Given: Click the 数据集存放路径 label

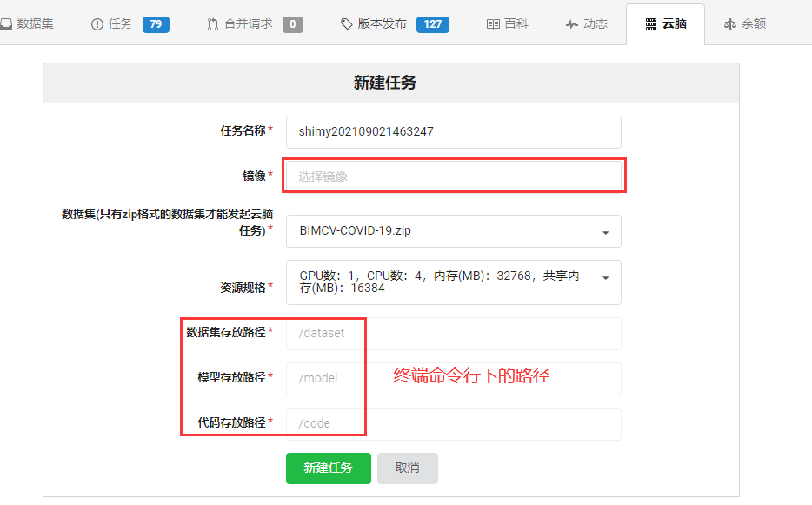Looking at the screenshot, I should point(226,333).
